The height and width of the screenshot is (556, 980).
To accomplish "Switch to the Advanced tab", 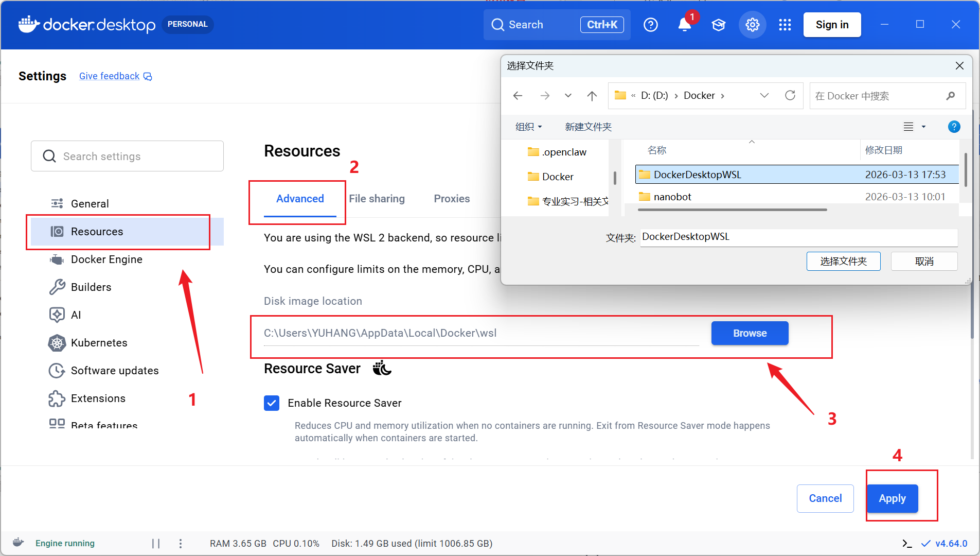I will point(300,199).
